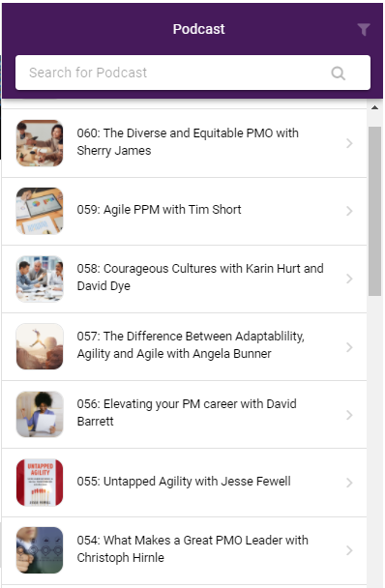This screenshot has width=385, height=588.
Task: Expand Courageous Cultures episode chevron
Action: 349,279
